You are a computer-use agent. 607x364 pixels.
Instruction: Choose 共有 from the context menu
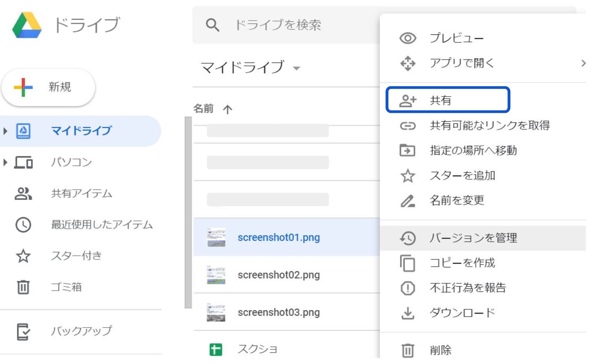447,100
